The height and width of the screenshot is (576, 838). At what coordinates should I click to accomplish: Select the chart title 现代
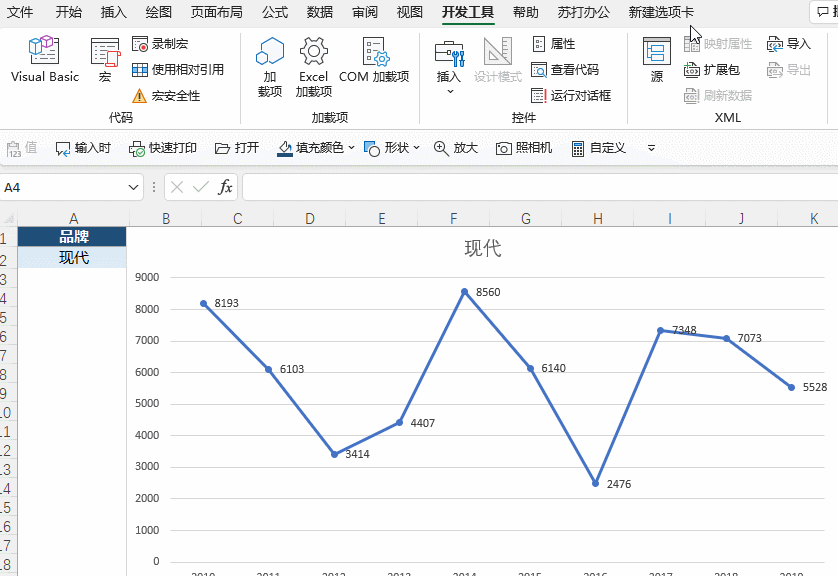[483, 248]
